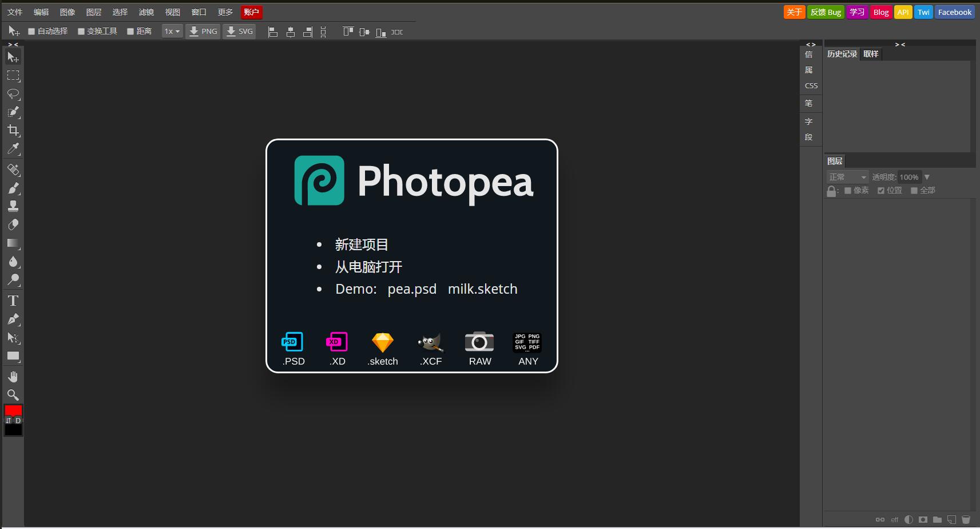Click the link layers chain icon

coord(880,520)
